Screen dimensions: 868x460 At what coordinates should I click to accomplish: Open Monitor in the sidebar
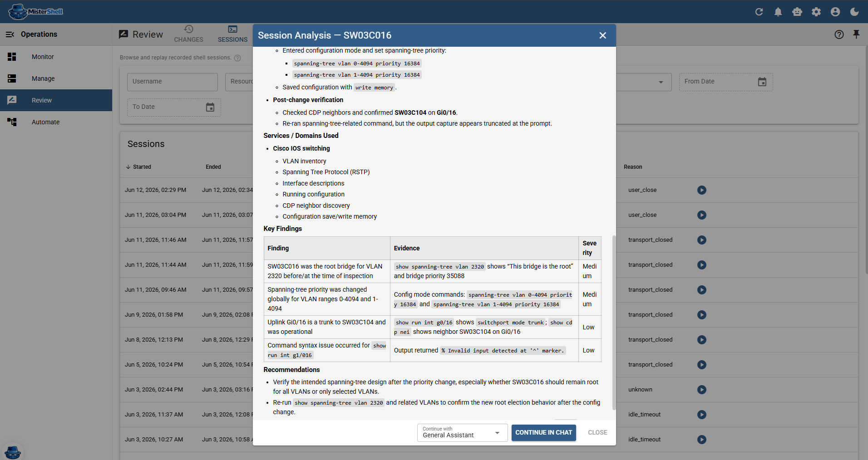click(56, 57)
